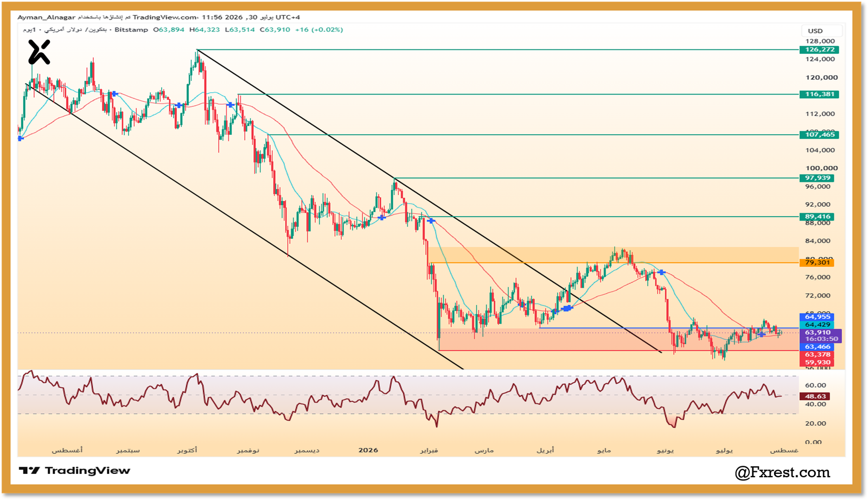This screenshot has width=868, height=500.
Task: Click the 128,000 price axis tick
Action: (x=820, y=41)
